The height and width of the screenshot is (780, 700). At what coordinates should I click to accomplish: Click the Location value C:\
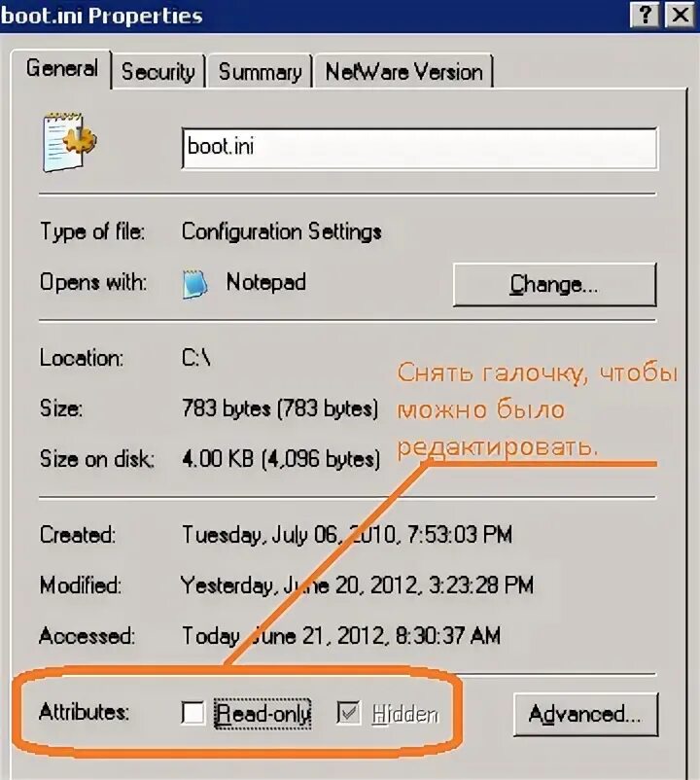(196, 358)
